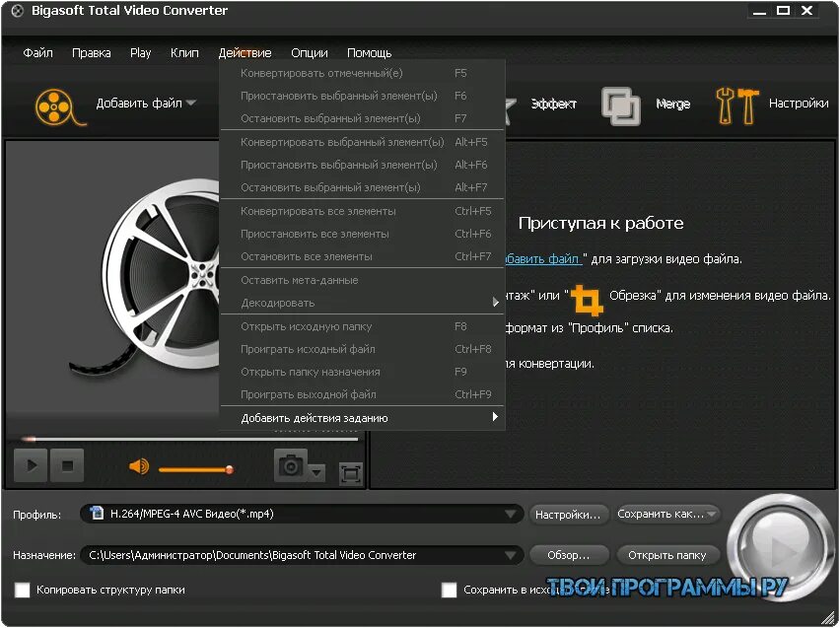This screenshot has height=628, width=840.
Task: Adjust the orange volume slider
Action: tap(195, 470)
